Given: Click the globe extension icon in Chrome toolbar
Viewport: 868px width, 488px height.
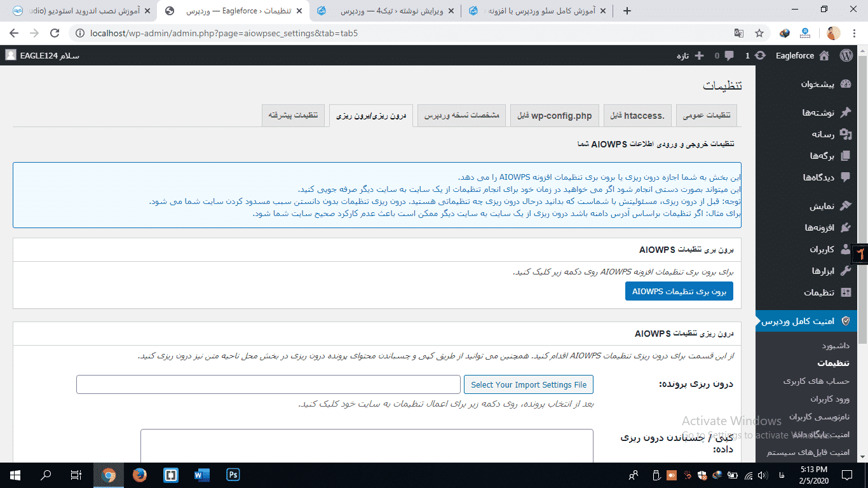Looking at the screenshot, I should (x=785, y=33).
